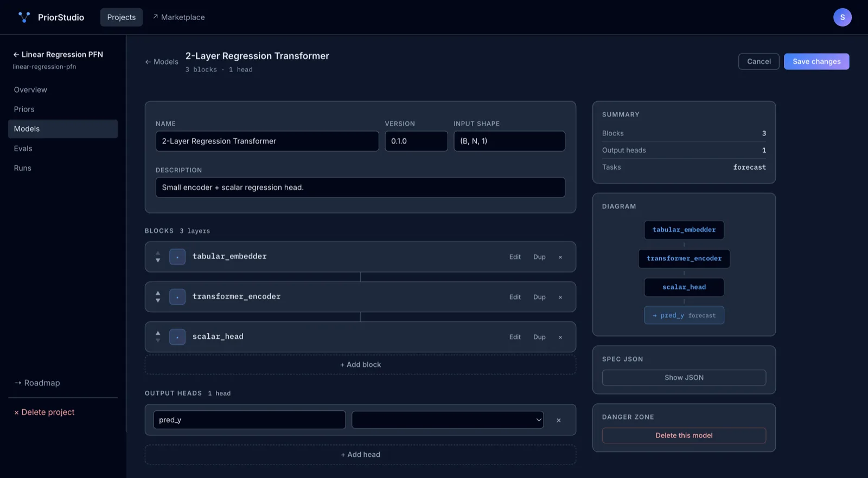Focus the pred_y head name field
Viewport: 868px width, 478px height.
(250, 420)
